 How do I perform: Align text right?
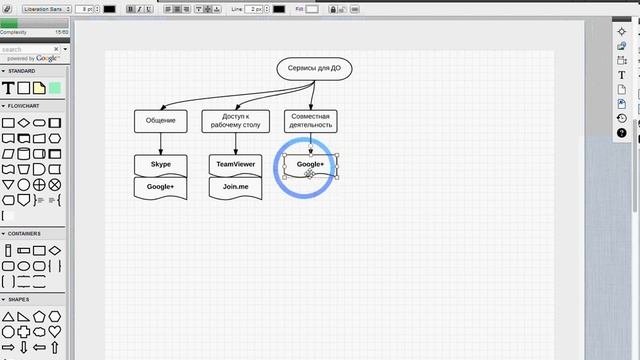point(187,9)
